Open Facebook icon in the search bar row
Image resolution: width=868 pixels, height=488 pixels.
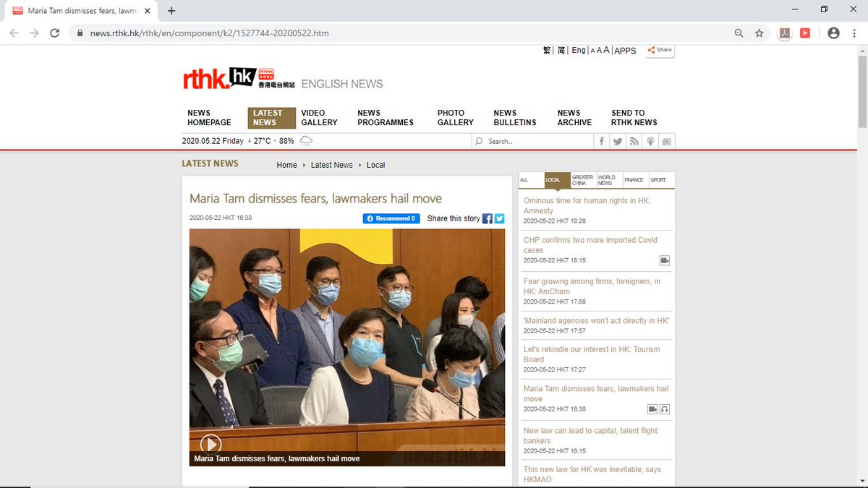[x=602, y=141]
